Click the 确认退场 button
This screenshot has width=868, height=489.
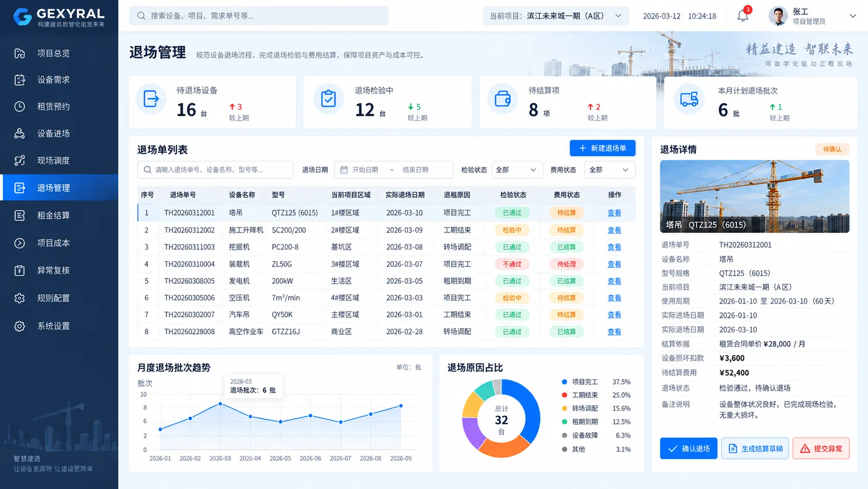(x=688, y=448)
